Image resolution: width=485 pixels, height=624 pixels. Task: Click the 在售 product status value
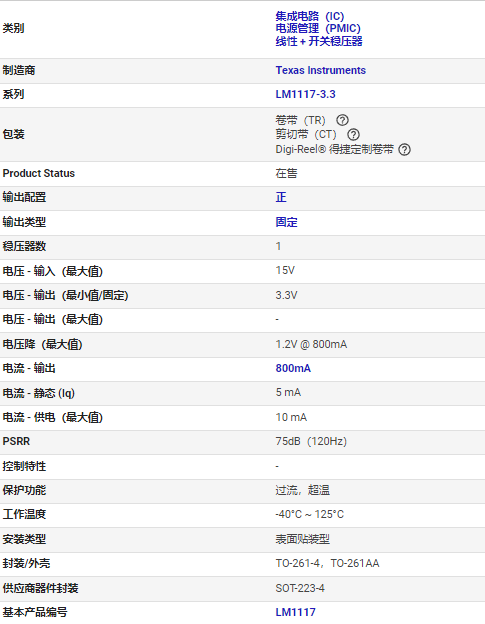tap(286, 174)
